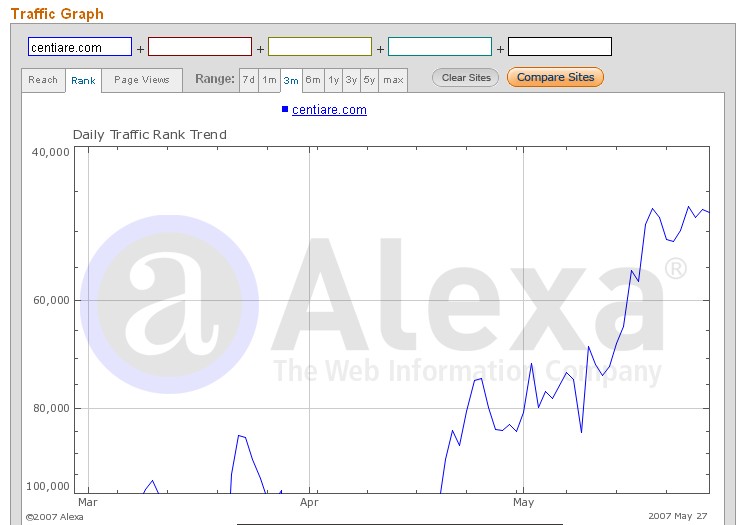The image size is (746, 525).
Task: Choose the 6m range
Action: [313, 80]
